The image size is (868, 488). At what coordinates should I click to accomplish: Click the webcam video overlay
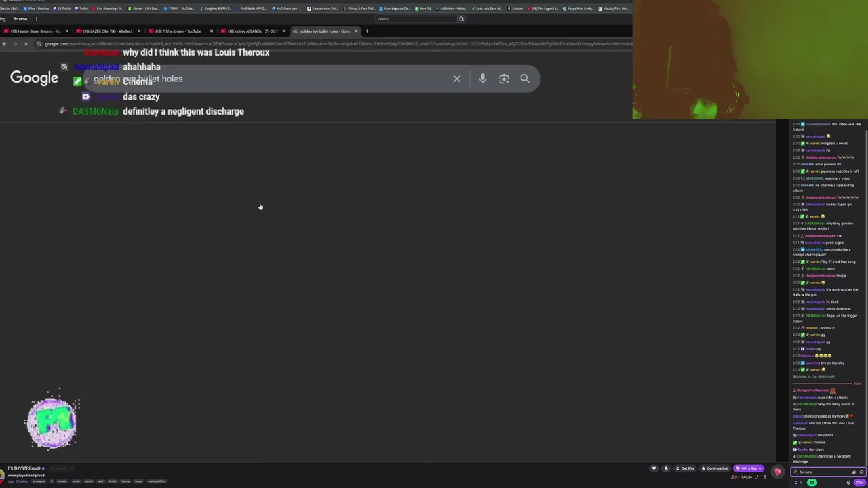(x=750, y=60)
